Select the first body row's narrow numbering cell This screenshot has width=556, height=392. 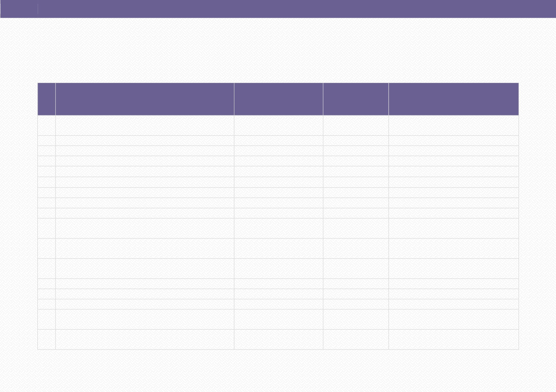[46, 125]
